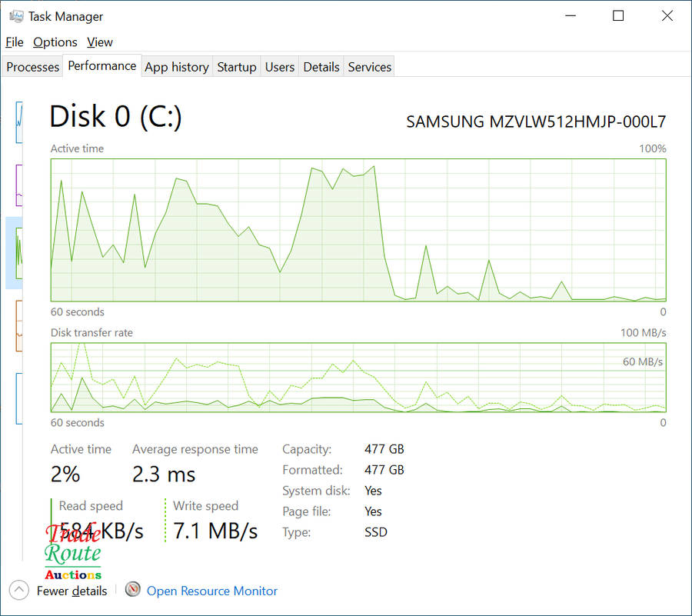The height and width of the screenshot is (616, 692).
Task: Show the Details tab
Action: click(x=321, y=67)
